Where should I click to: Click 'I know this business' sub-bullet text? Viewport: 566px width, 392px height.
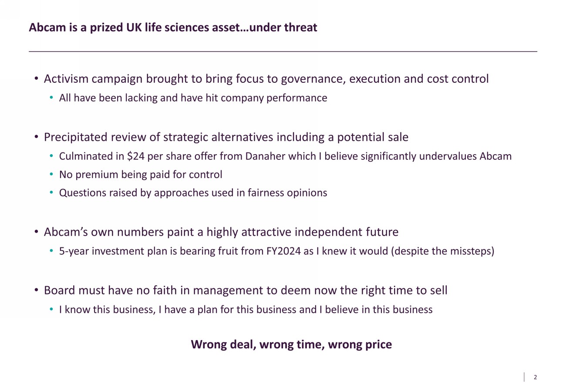pyautogui.click(x=246, y=310)
